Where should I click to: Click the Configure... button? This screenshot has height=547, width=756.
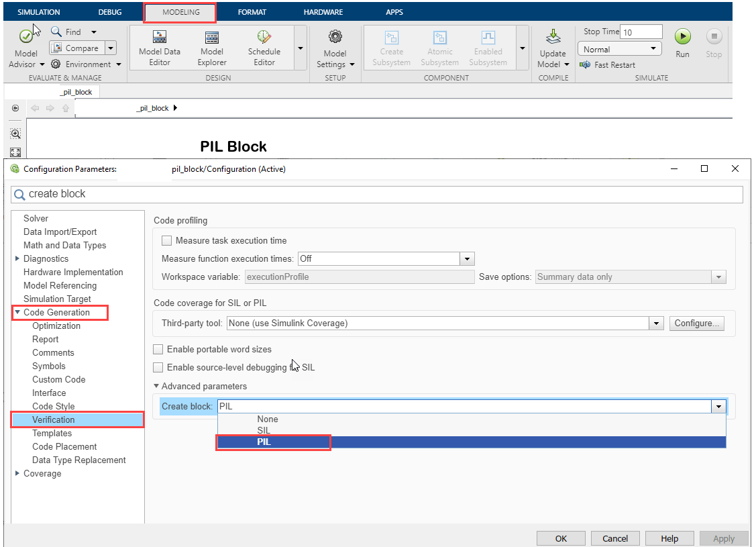tap(696, 324)
